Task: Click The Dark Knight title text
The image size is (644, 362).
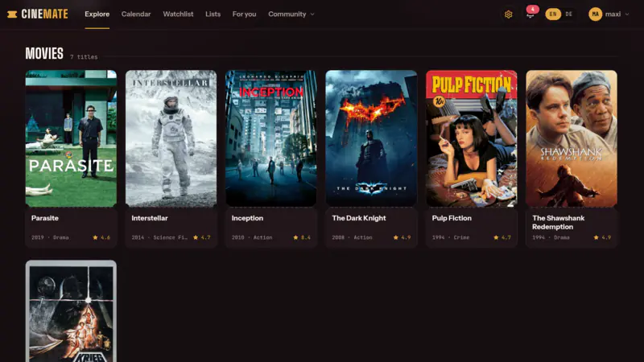Action: point(359,218)
